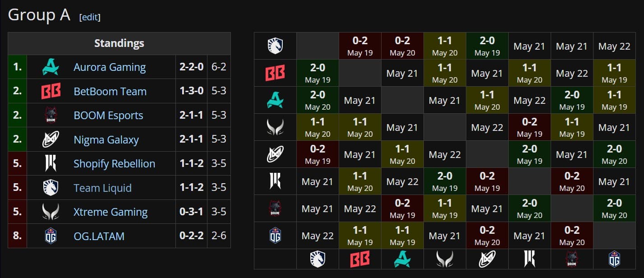This screenshot has width=644, height=278.
Task: Open the edit link next to Group A
Action: click(x=90, y=17)
